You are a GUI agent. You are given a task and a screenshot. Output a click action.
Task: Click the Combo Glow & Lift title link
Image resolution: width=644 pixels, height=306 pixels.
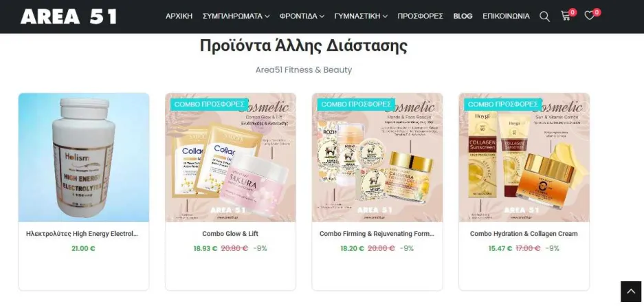230,234
